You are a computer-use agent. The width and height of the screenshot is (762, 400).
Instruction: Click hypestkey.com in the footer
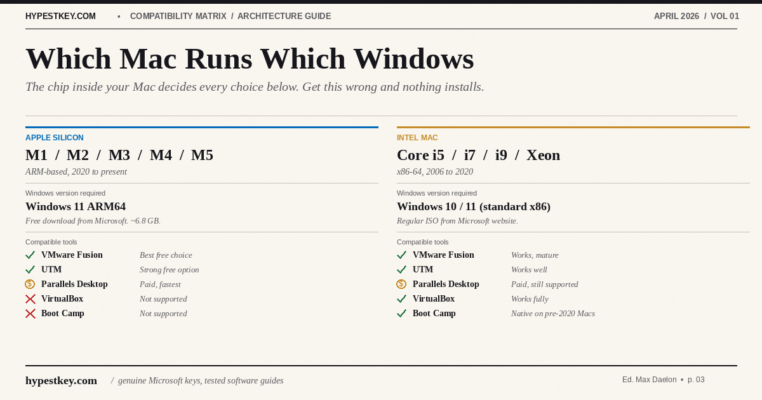[x=61, y=381]
